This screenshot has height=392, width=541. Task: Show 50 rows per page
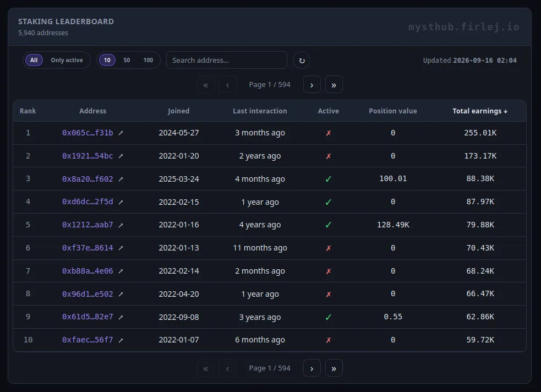tap(127, 60)
